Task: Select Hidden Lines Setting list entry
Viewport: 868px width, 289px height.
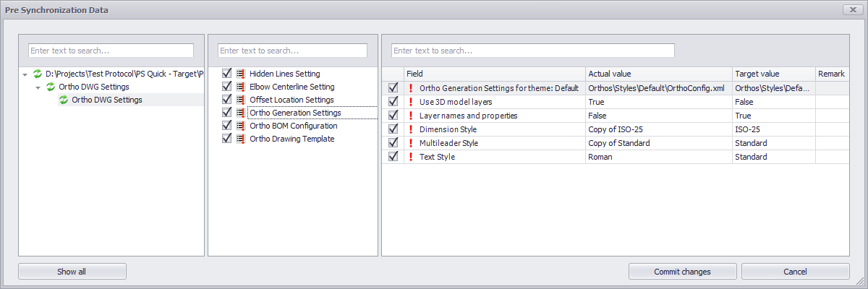Action: 285,74
